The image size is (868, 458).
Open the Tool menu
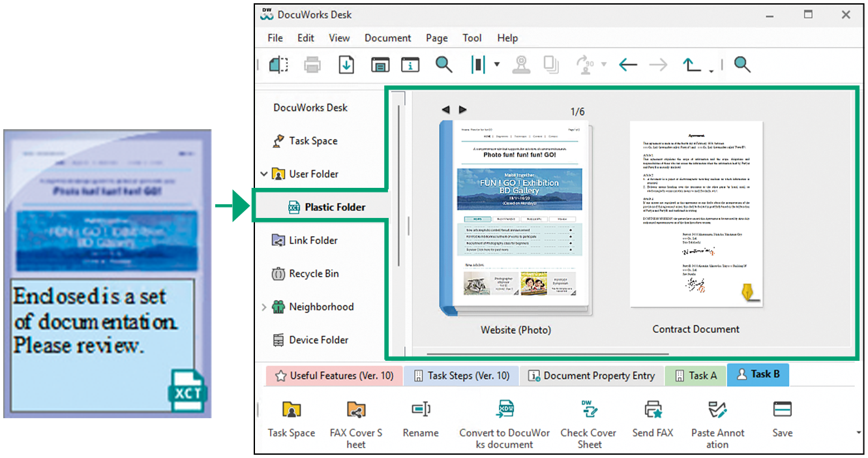[x=472, y=38]
